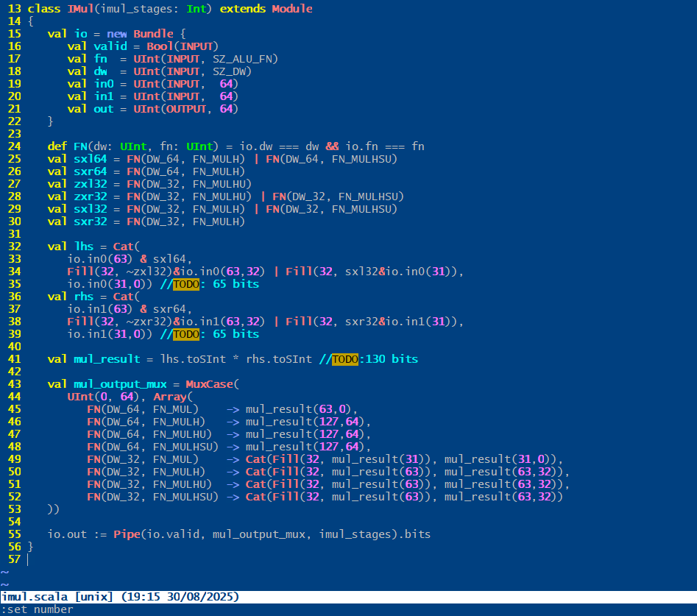The image size is (697, 616).
Task: Click 'sxr32' on line 30
Action: click(91, 222)
